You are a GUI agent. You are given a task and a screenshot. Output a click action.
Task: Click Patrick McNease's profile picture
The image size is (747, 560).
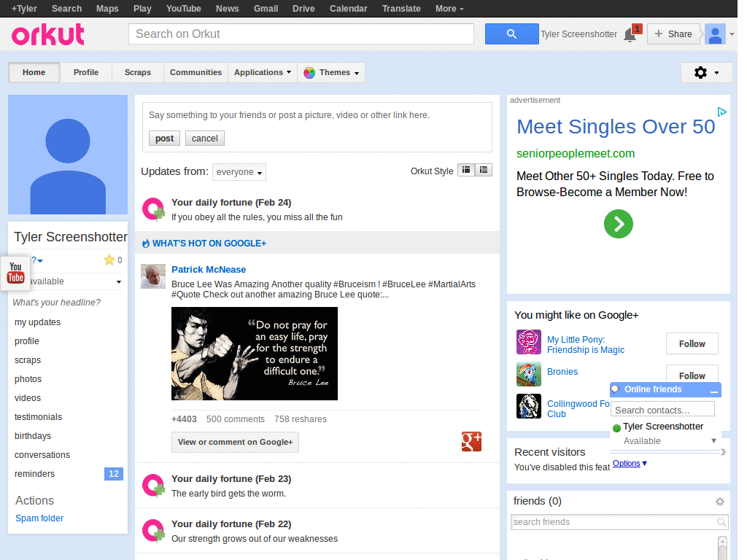(153, 276)
